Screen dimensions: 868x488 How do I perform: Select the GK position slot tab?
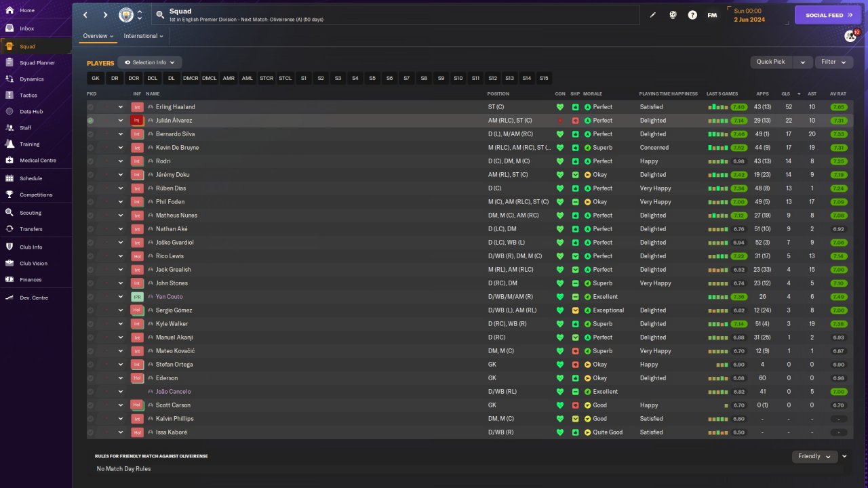point(96,79)
